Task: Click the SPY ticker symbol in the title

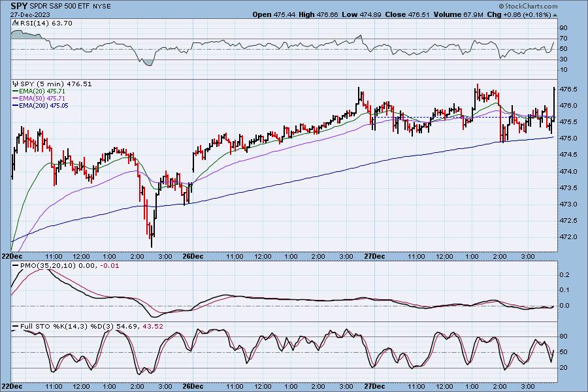Action: click(19, 6)
